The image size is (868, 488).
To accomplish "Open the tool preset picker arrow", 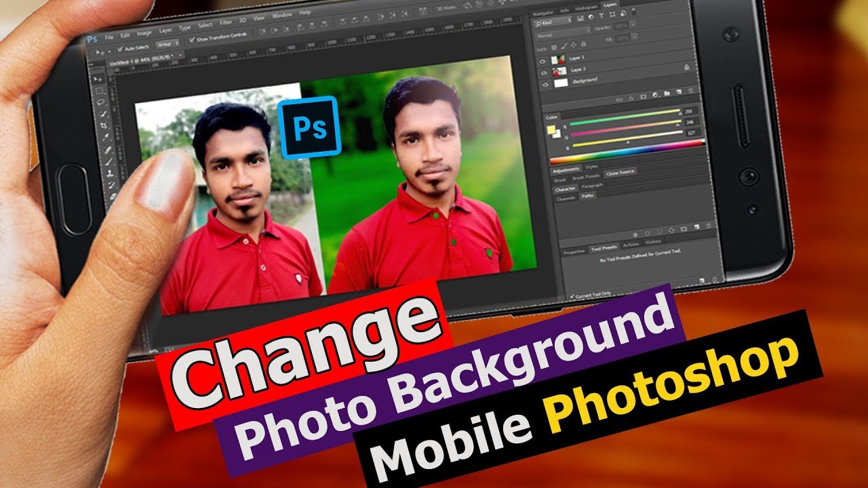I will click(x=109, y=52).
